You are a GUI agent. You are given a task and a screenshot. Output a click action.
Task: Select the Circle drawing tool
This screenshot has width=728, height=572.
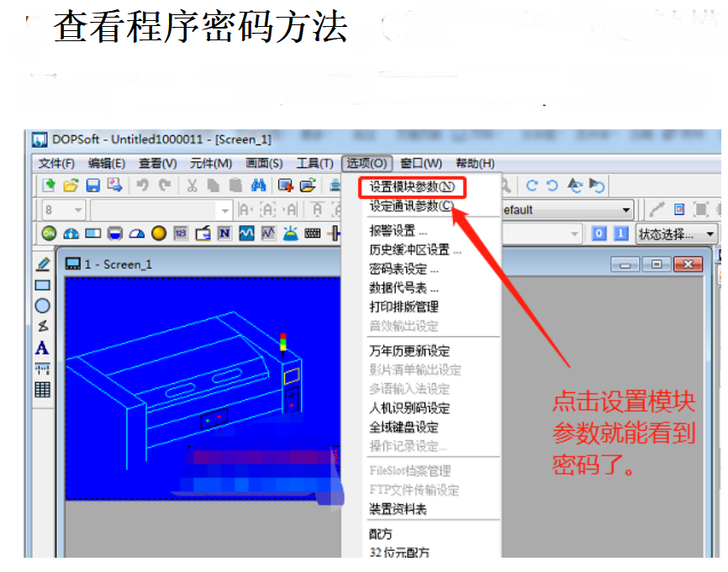point(42,306)
